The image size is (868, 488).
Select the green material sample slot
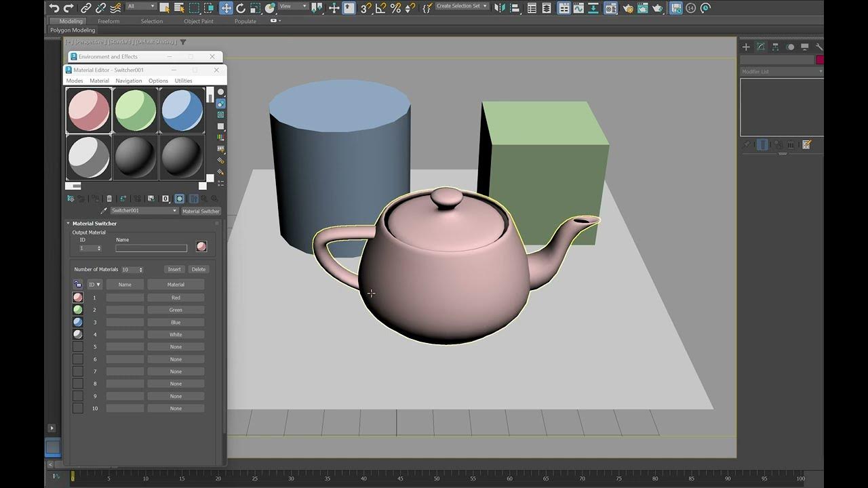tap(136, 110)
